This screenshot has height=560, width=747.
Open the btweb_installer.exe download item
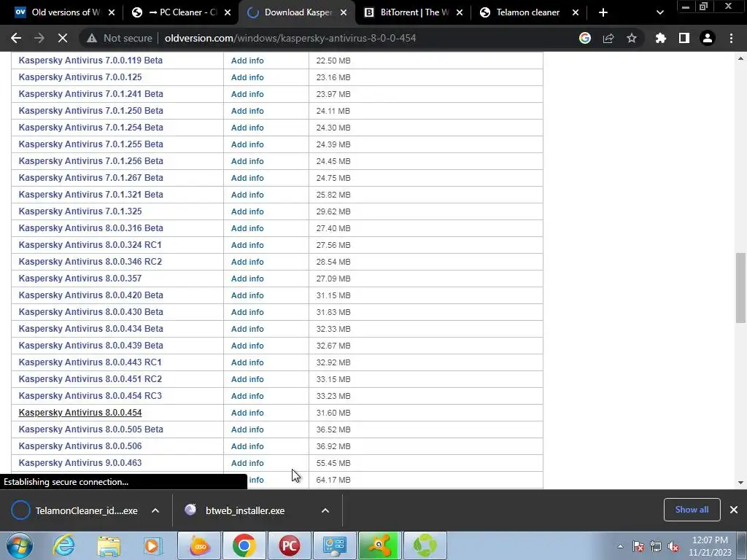pos(245,510)
